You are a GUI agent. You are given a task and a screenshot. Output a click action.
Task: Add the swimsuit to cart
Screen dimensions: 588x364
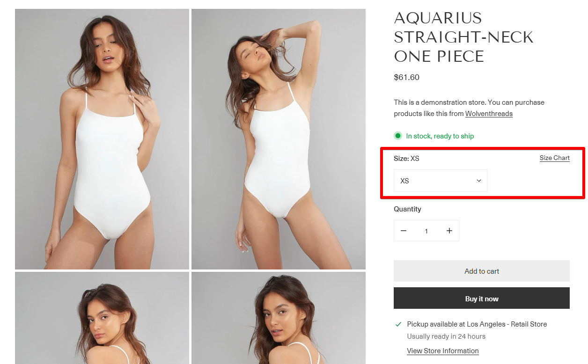[482, 271]
